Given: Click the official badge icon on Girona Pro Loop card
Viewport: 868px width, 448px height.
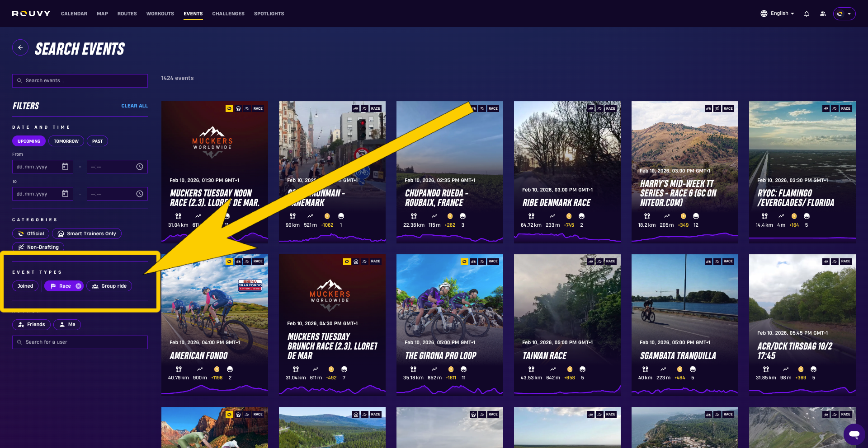Looking at the screenshot, I should (464, 261).
